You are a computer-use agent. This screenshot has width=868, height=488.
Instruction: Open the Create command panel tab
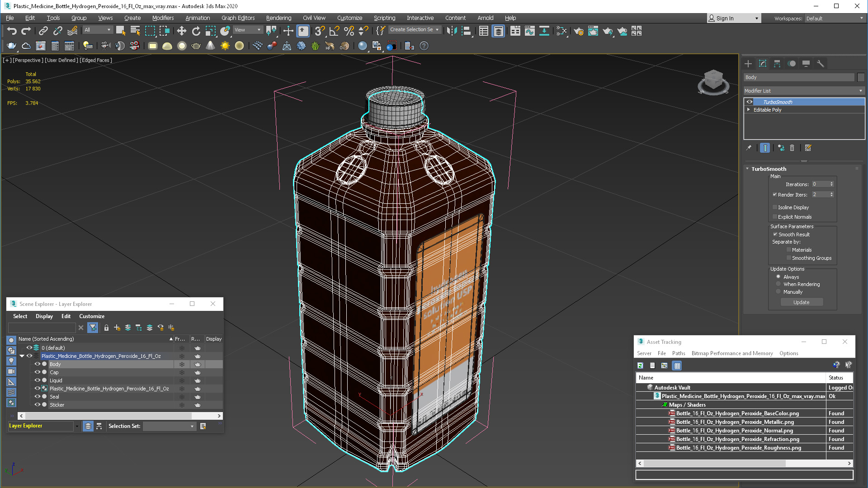coord(748,64)
